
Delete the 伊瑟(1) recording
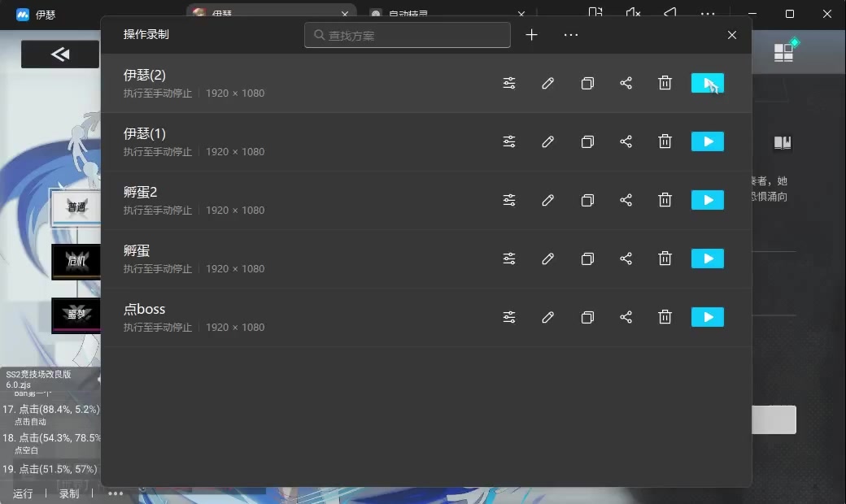coord(665,141)
